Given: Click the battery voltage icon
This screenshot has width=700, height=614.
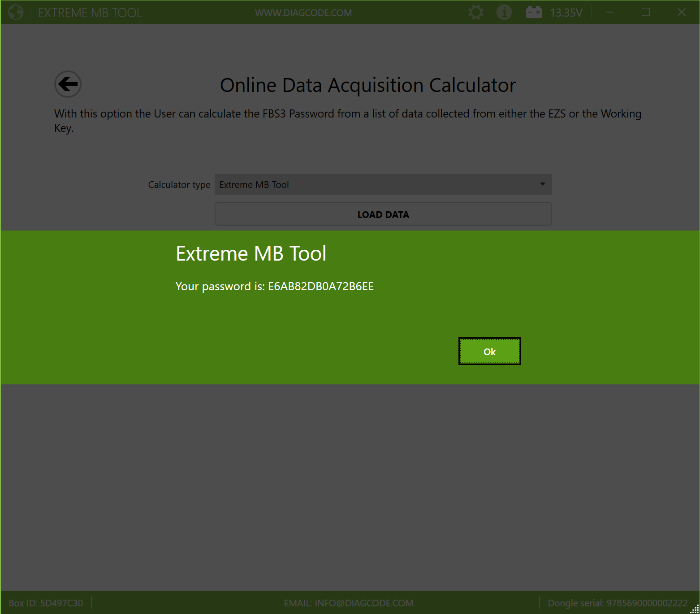Looking at the screenshot, I should (x=534, y=12).
